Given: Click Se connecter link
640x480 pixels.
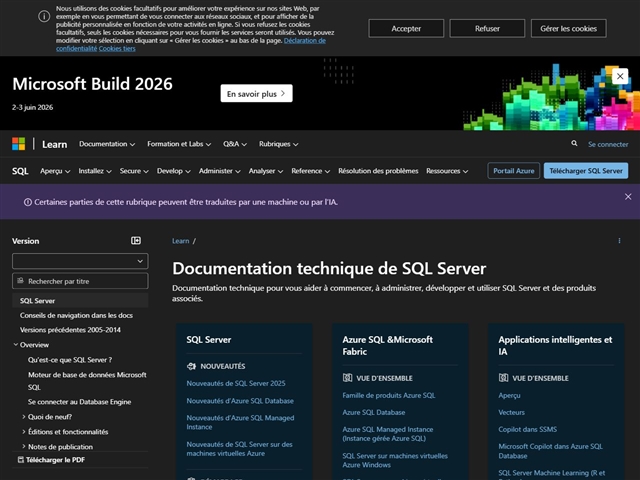Looking at the screenshot, I should tap(608, 144).
